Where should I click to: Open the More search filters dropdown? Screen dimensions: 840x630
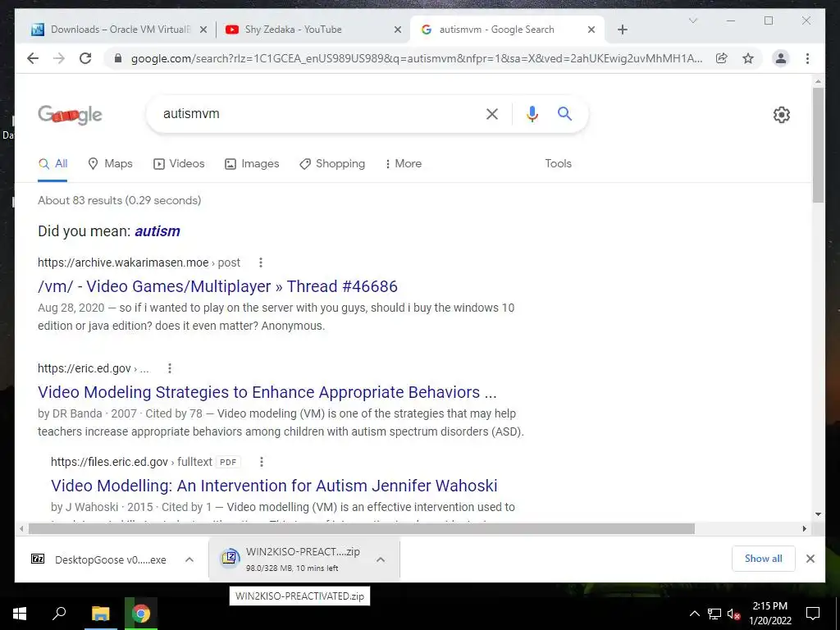tap(404, 163)
